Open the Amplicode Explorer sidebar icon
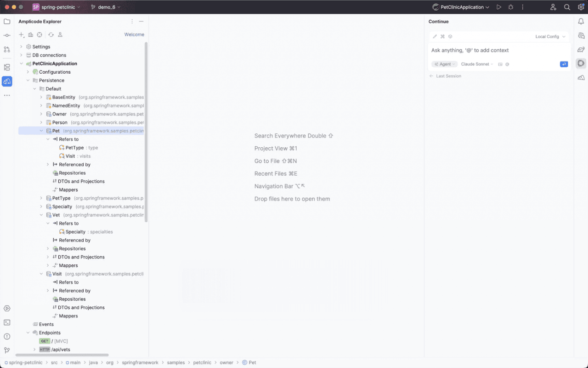The image size is (588, 368). pos(7,81)
